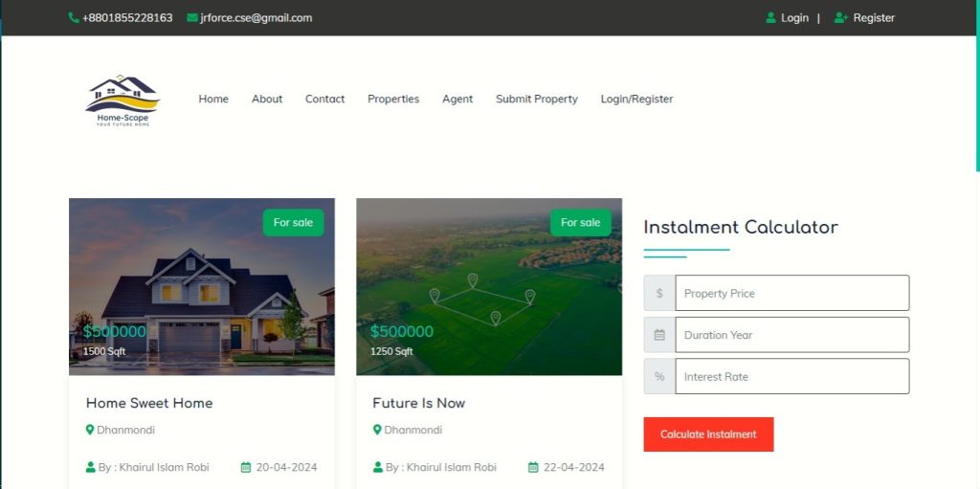The width and height of the screenshot is (980, 489).
Task: Focus the Property Price input field
Action: tap(792, 293)
